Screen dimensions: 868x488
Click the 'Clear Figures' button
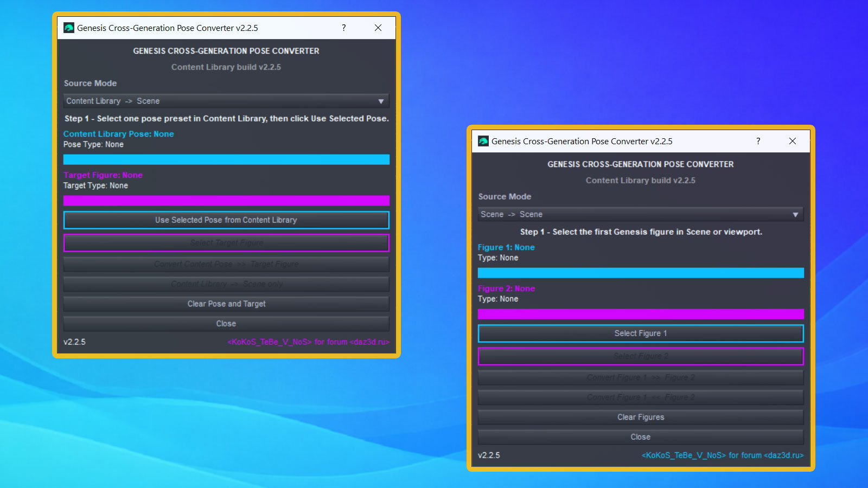pos(641,417)
